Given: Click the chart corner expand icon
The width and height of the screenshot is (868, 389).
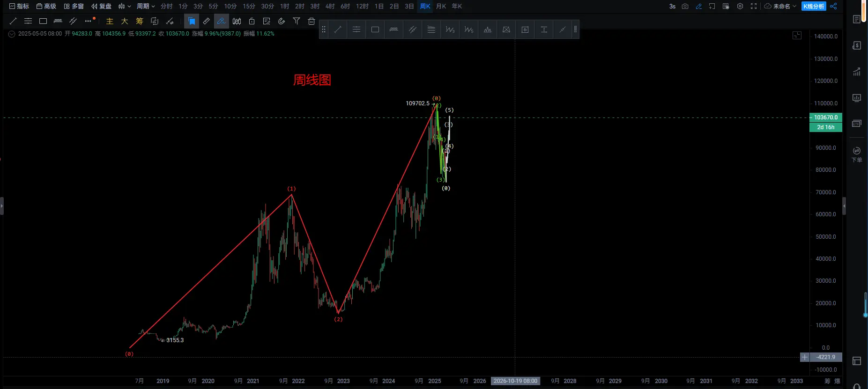Looking at the screenshot, I should click(797, 36).
